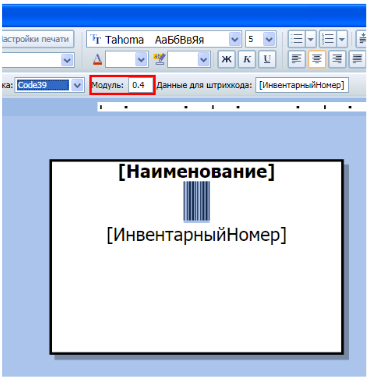Toggle underline formatting button
Image resolution: width=367 pixels, height=379 pixels.
coord(267,59)
